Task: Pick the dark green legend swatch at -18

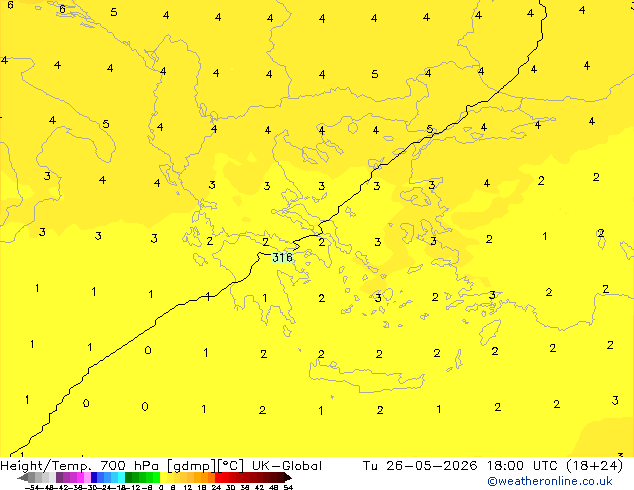Action: (x=129, y=477)
